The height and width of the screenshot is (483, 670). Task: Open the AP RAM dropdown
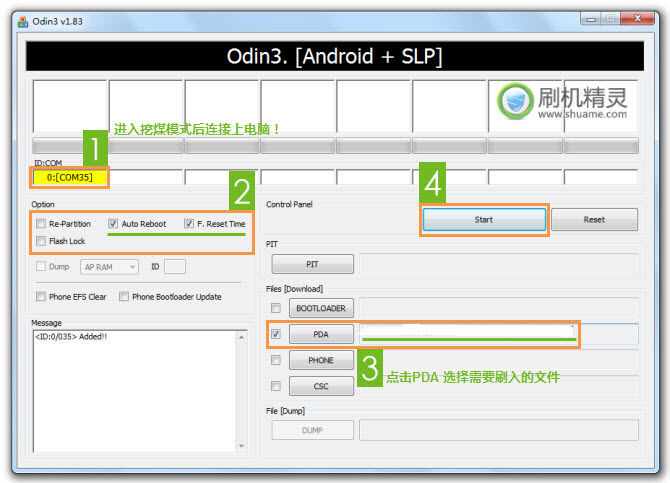pyautogui.click(x=109, y=267)
